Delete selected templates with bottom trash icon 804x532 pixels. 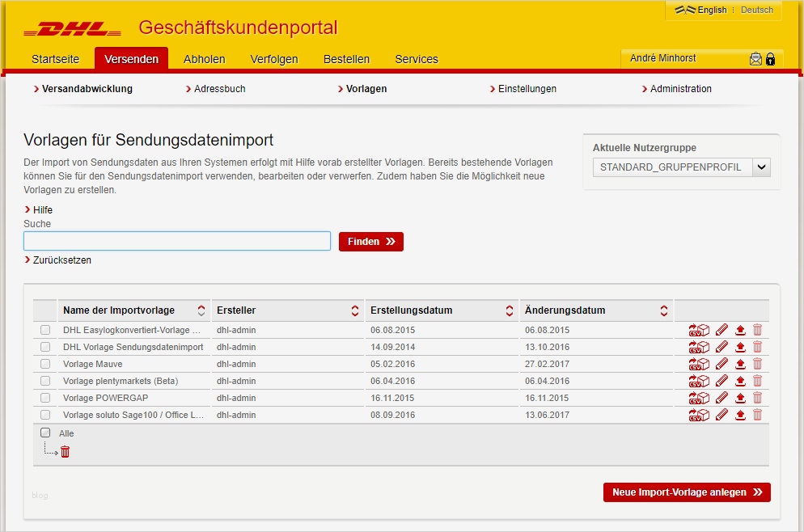pos(66,451)
